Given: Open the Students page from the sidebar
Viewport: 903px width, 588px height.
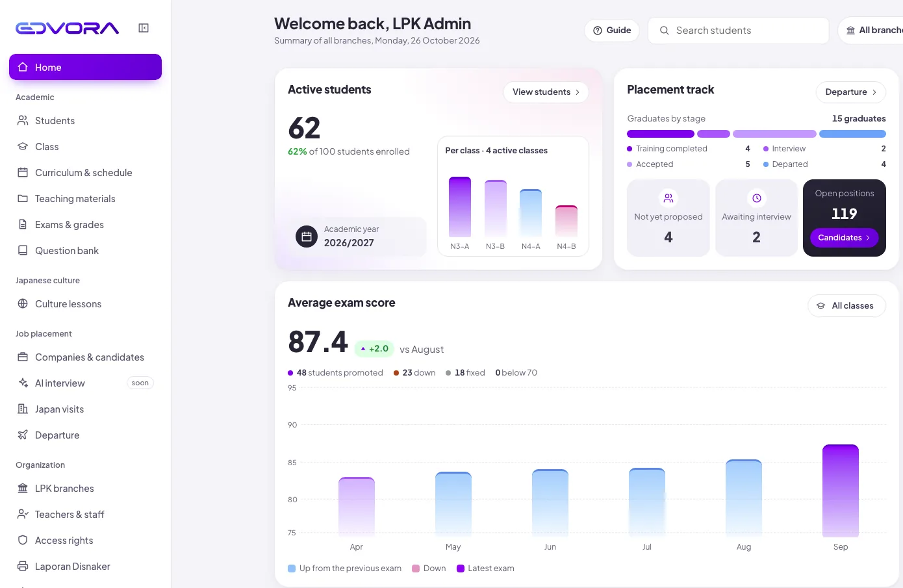Looking at the screenshot, I should 85,121.
